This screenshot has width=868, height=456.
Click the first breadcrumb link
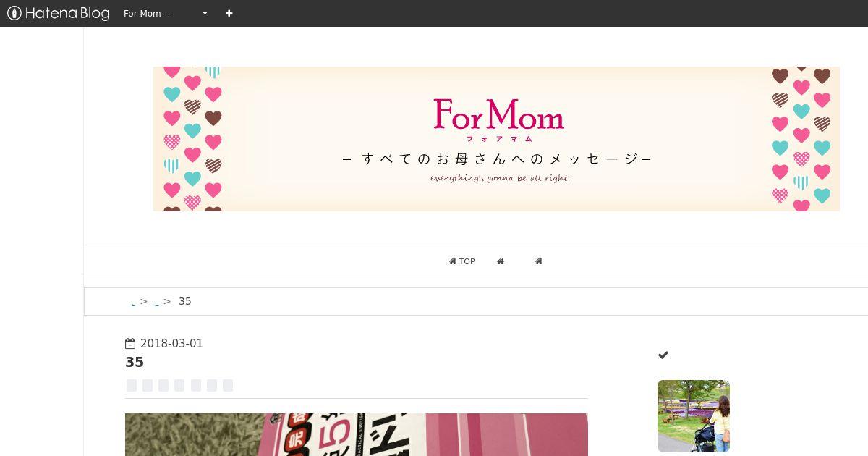pos(134,303)
